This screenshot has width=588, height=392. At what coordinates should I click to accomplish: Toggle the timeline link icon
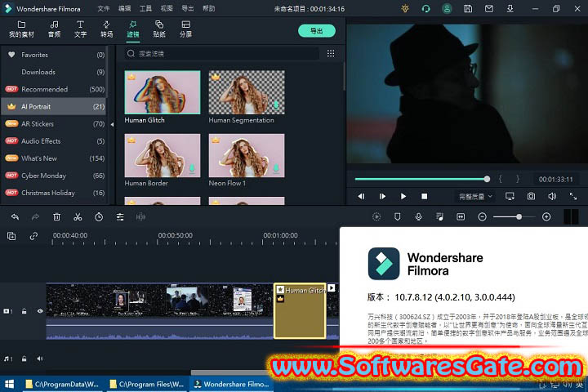(x=33, y=236)
